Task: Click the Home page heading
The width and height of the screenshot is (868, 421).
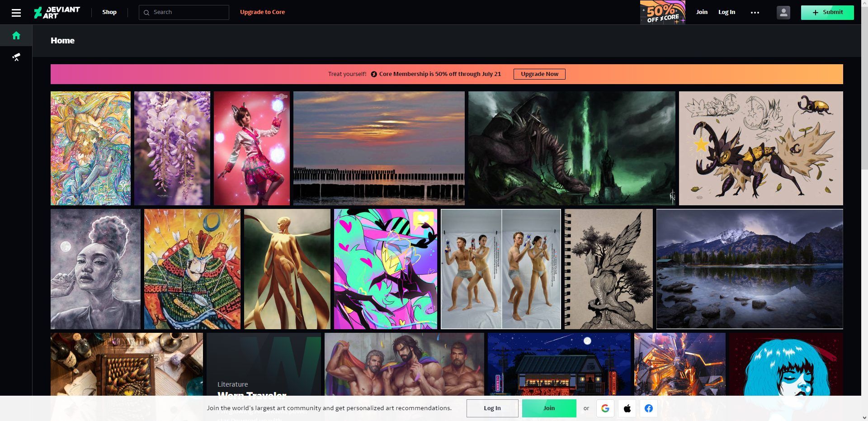Action: pos(62,41)
